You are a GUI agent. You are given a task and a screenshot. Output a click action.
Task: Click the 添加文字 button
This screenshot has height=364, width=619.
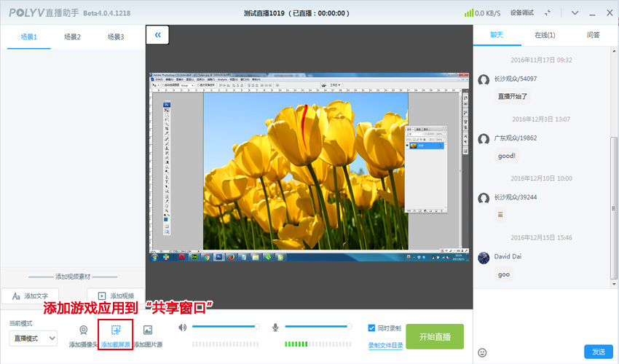[x=30, y=296]
